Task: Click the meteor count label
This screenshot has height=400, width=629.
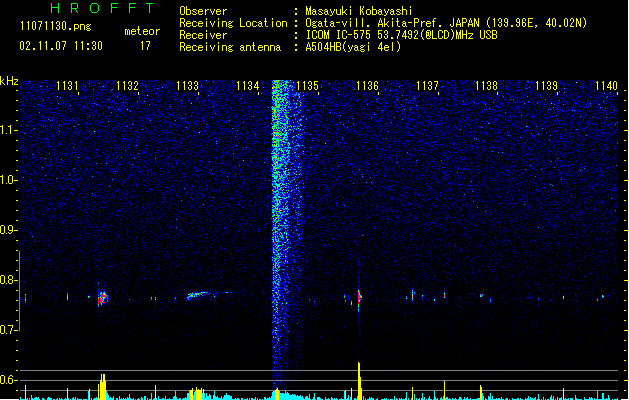Action: (x=142, y=31)
